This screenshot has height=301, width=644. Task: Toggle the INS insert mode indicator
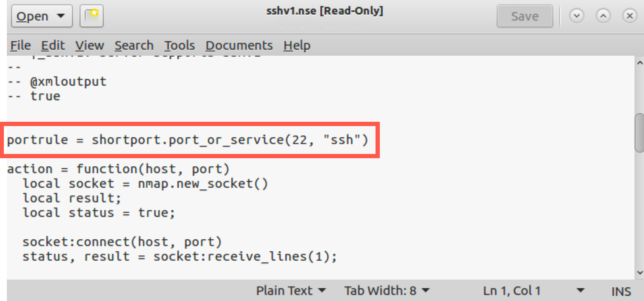(x=621, y=292)
